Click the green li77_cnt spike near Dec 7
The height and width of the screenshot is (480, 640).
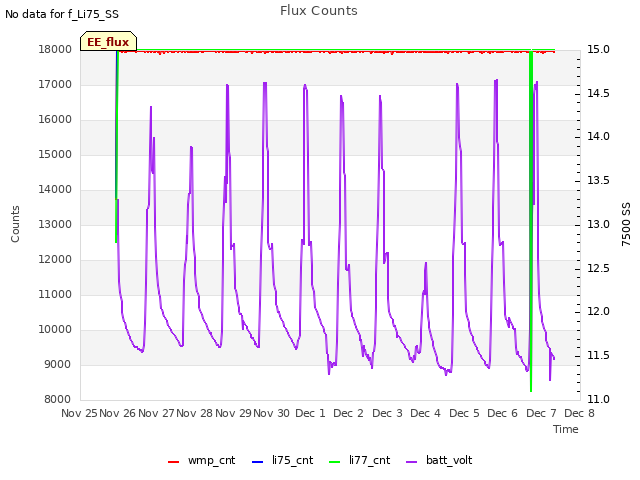(531, 220)
